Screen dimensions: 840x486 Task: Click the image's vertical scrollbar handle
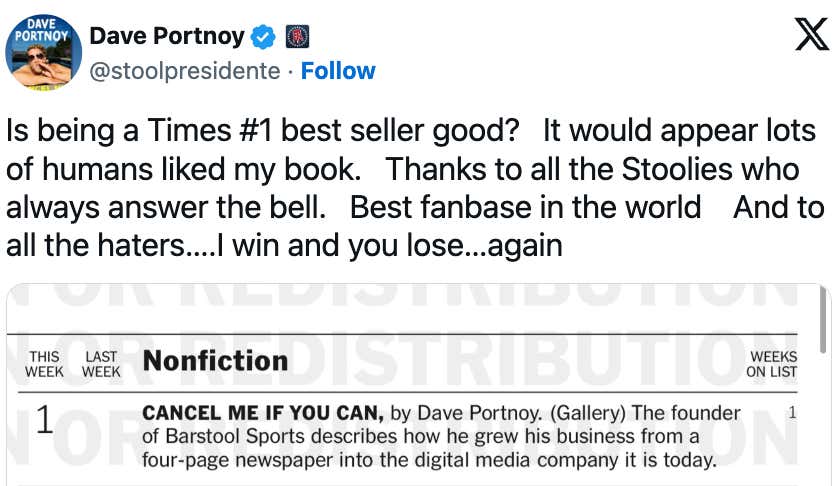pos(823,319)
